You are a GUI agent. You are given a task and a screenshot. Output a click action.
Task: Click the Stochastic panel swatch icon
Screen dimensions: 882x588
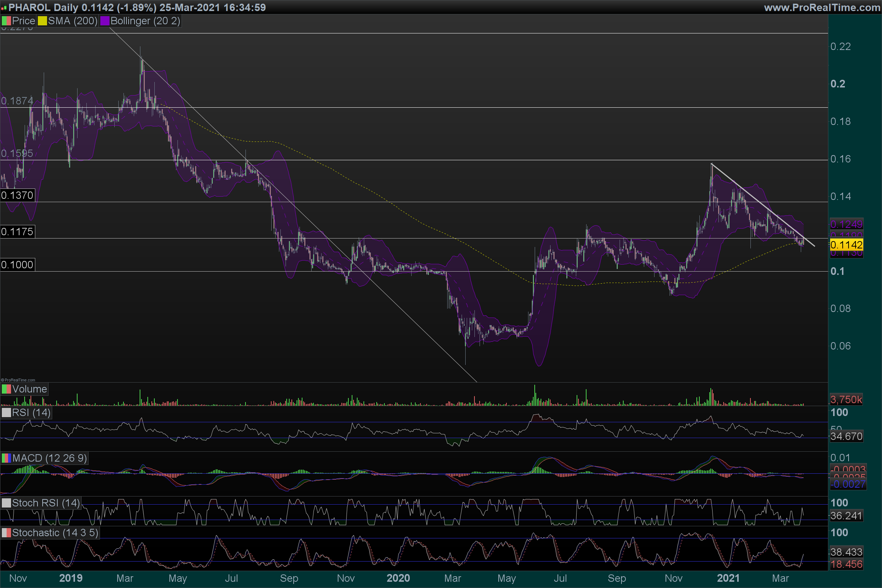[x=6, y=533]
